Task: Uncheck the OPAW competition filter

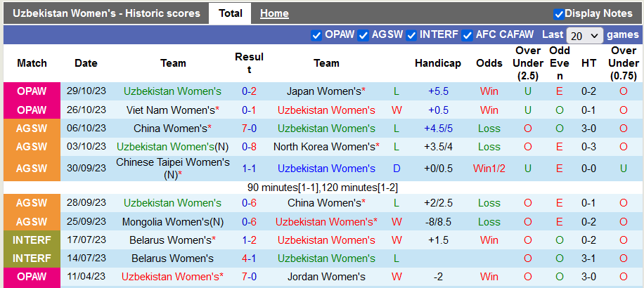Action: [x=316, y=34]
